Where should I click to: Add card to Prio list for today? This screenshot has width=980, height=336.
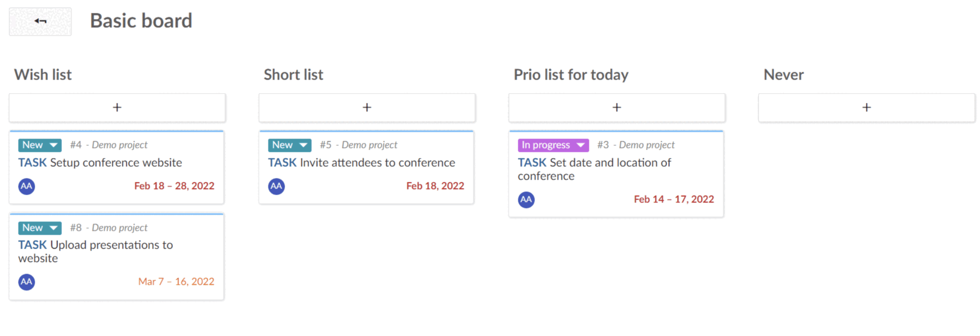point(617,107)
